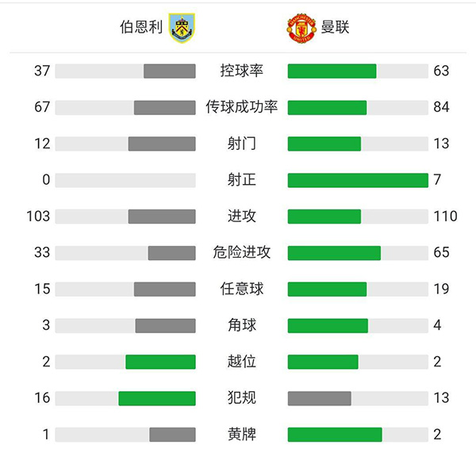Click the 控球率 stat label
The image size is (476, 449).
click(x=241, y=71)
